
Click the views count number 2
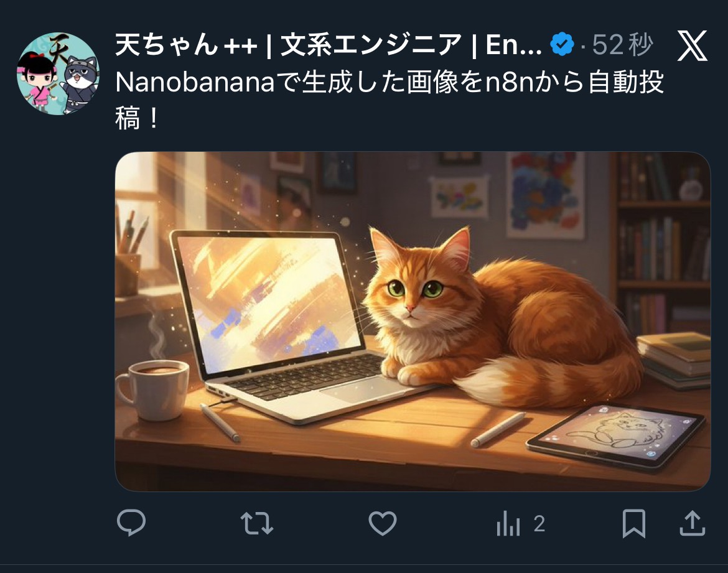539,524
